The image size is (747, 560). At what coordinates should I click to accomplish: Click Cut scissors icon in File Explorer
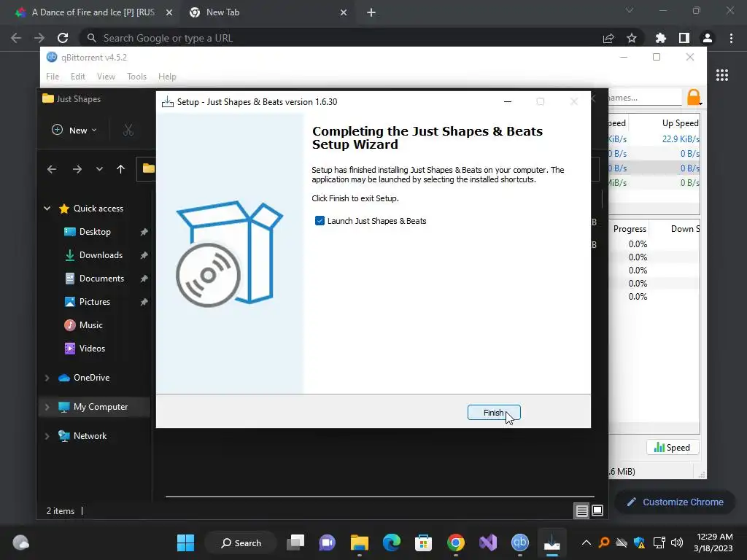(x=128, y=130)
